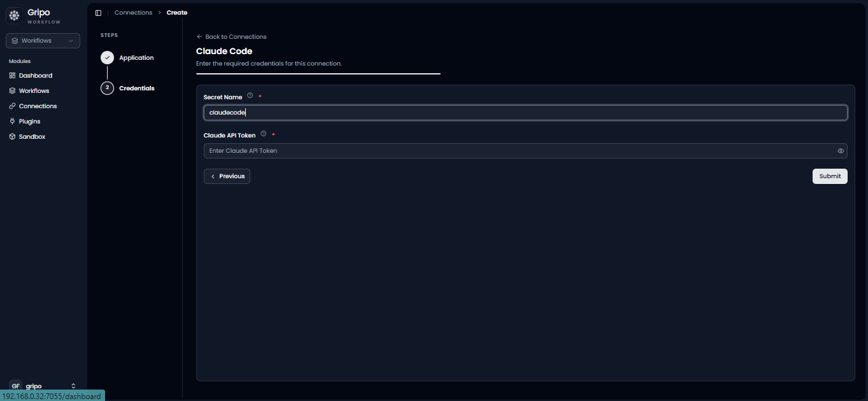The width and height of the screenshot is (868, 401).
Task: Show help for Claude API Token
Action: [x=263, y=134]
